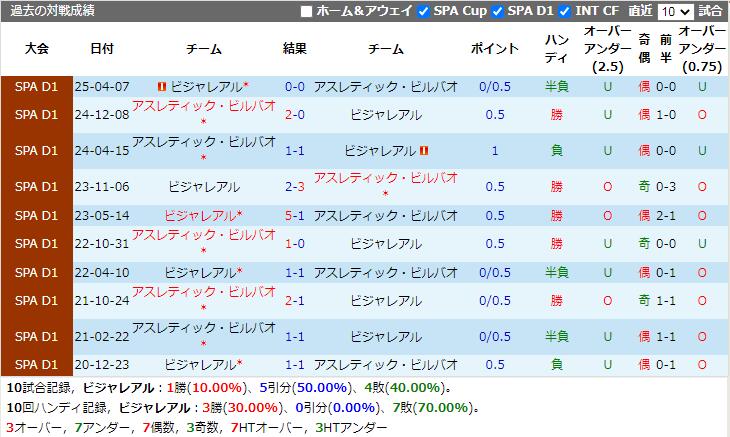The image size is (730, 437).
Task: Select away team アスレティック・ビルバオ in the 20-12-23 row
Action: click(385, 364)
